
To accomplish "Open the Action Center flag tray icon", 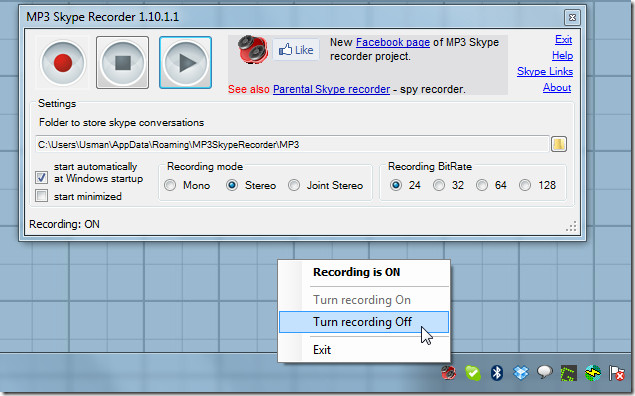I will pos(617,373).
